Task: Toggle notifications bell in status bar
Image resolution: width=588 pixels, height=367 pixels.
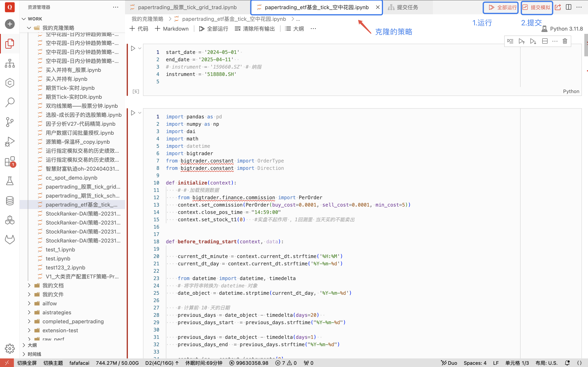Action: click(x=567, y=363)
